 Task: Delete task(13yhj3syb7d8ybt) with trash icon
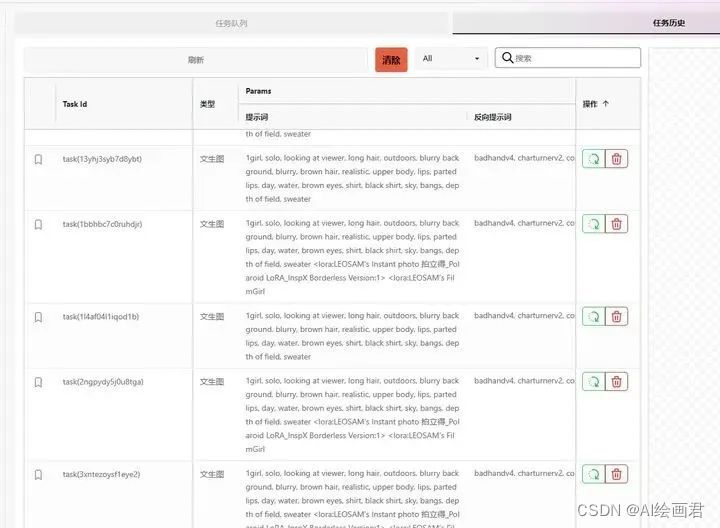616,159
